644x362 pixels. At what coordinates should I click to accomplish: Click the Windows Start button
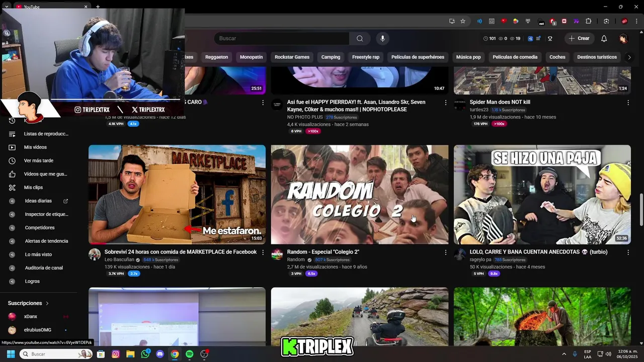(x=11, y=354)
